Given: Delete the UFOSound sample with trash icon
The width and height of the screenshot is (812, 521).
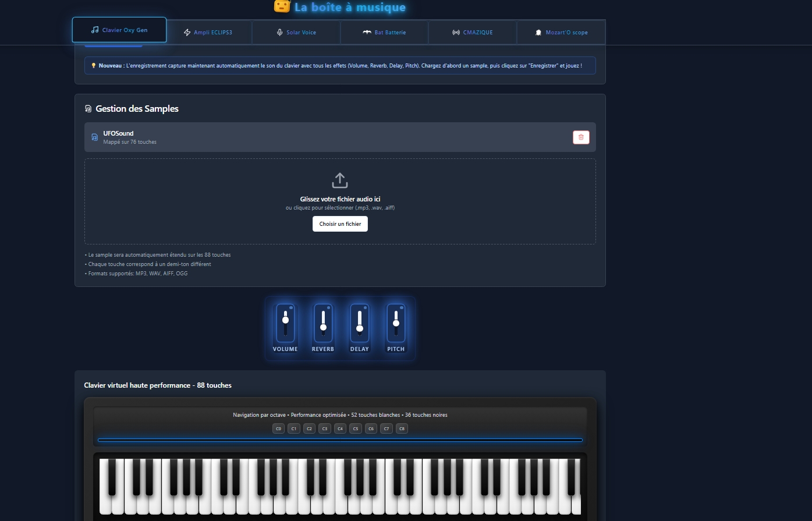Looking at the screenshot, I should pyautogui.click(x=581, y=137).
